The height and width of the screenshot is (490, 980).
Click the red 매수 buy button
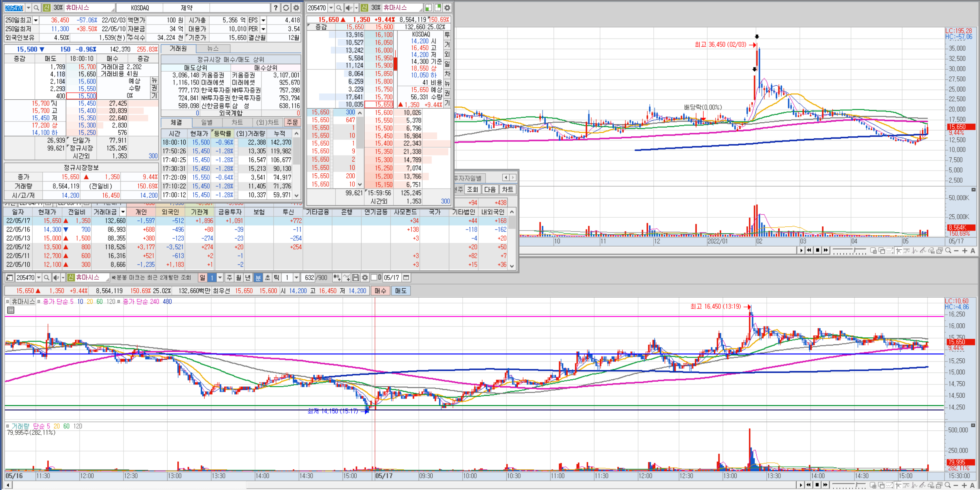380,291
